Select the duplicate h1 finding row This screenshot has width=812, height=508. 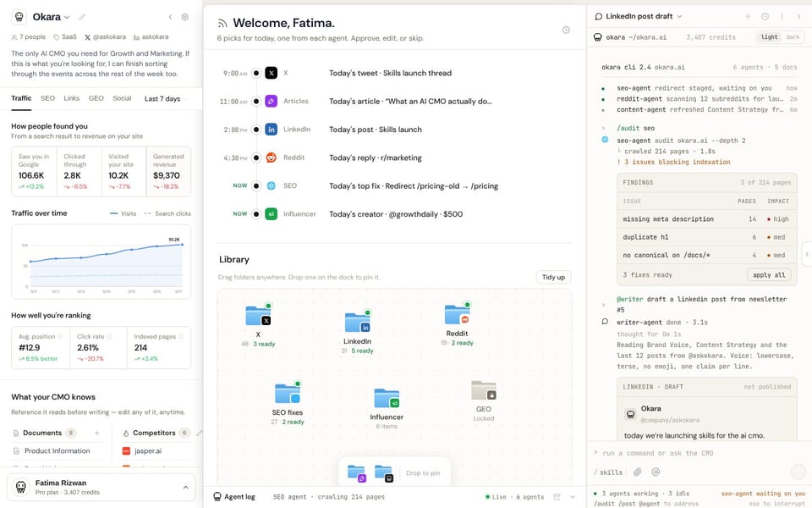(x=706, y=237)
